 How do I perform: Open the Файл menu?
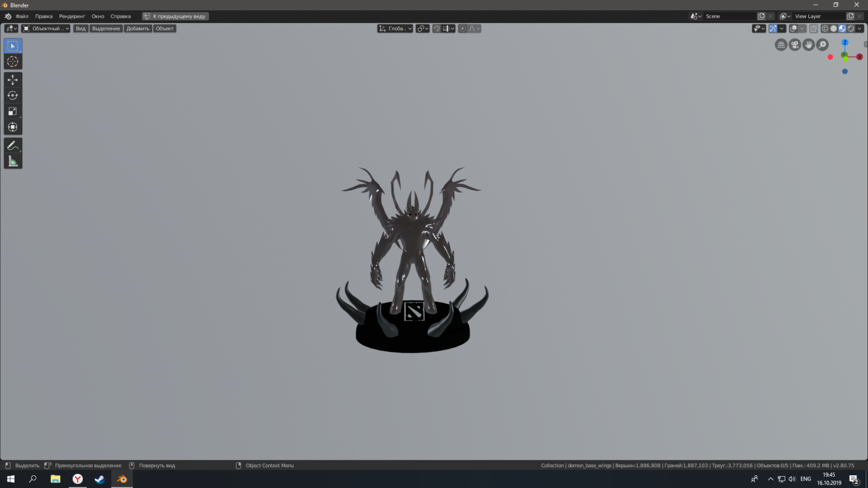[22, 16]
